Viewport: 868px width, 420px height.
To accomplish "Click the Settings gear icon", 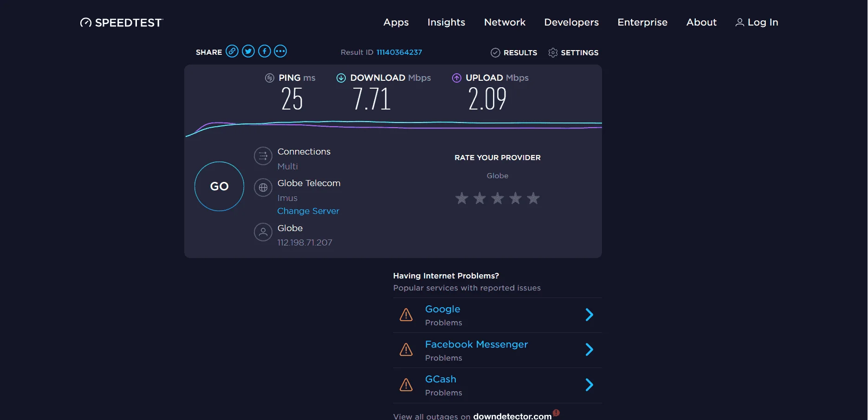I will coord(553,52).
